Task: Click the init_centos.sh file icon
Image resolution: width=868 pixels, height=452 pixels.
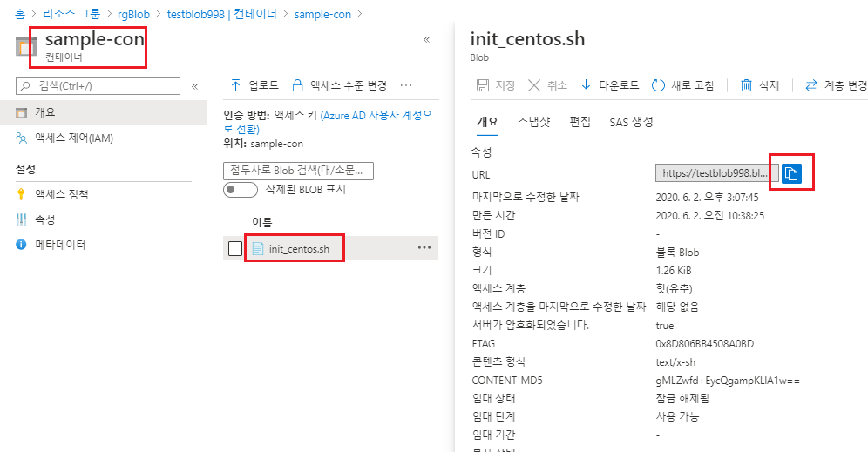Action: pyautogui.click(x=257, y=249)
